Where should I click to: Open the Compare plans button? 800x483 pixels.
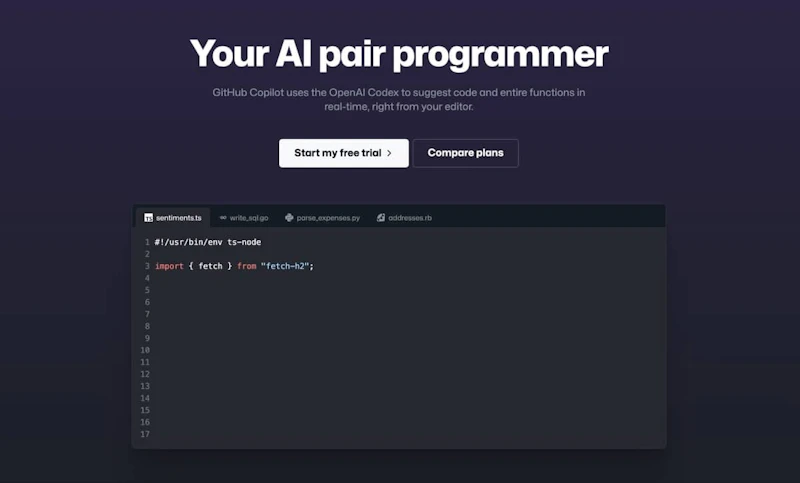coord(465,153)
